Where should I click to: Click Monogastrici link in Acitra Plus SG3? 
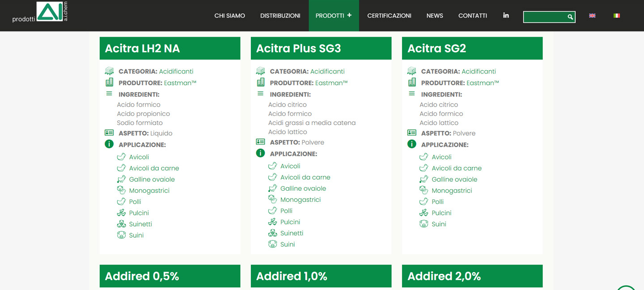pyautogui.click(x=301, y=200)
